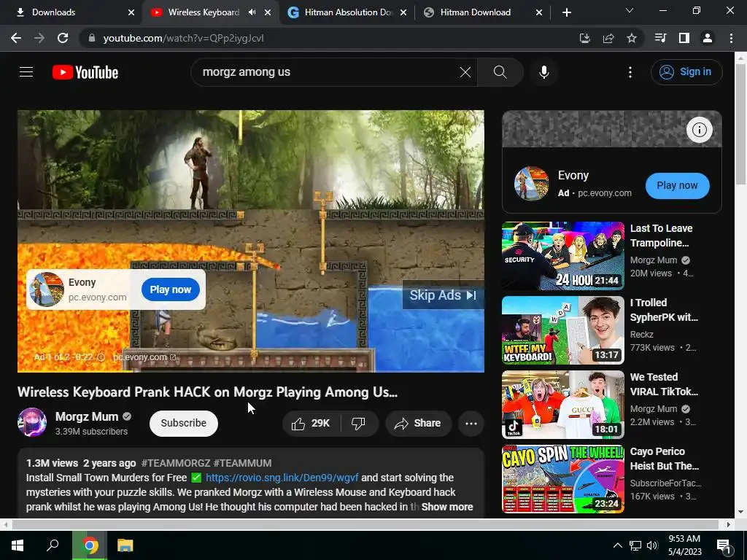The width and height of the screenshot is (747, 560).
Task: Open File Explorer from taskbar
Action: point(125,545)
